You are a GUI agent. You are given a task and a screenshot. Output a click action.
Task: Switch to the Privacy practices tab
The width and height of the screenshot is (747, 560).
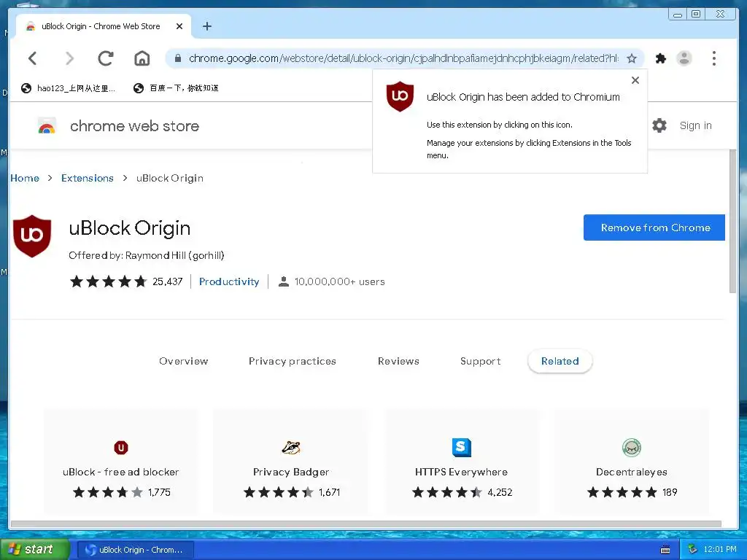[x=293, y=361]
